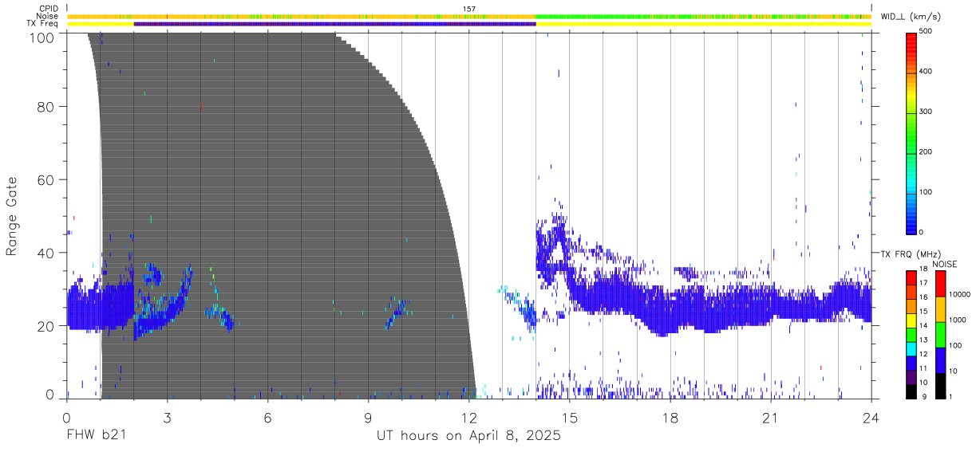Click the 80 tick on Range Gate axis
Image resolution: width=980 pixels, height=452 pixels.
pyautogui.click(x=47, y=107)
